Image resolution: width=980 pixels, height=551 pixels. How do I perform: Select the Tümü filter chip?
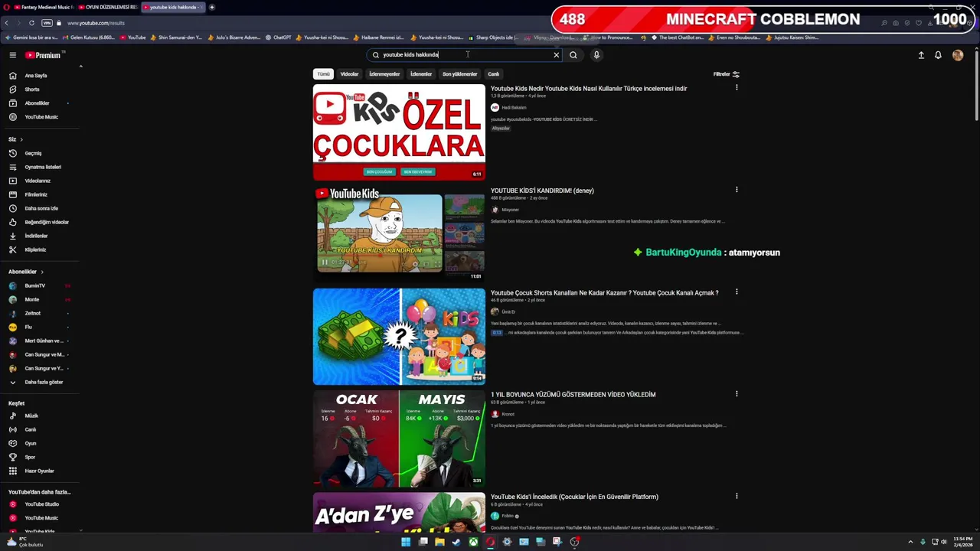pos(323,74)
